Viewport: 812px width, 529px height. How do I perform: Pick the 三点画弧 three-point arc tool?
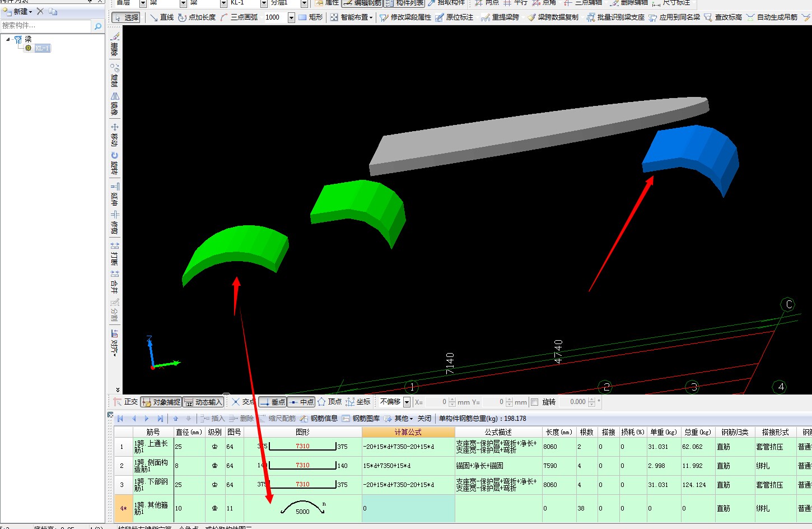pyautogui.click(x=239, y=17)
